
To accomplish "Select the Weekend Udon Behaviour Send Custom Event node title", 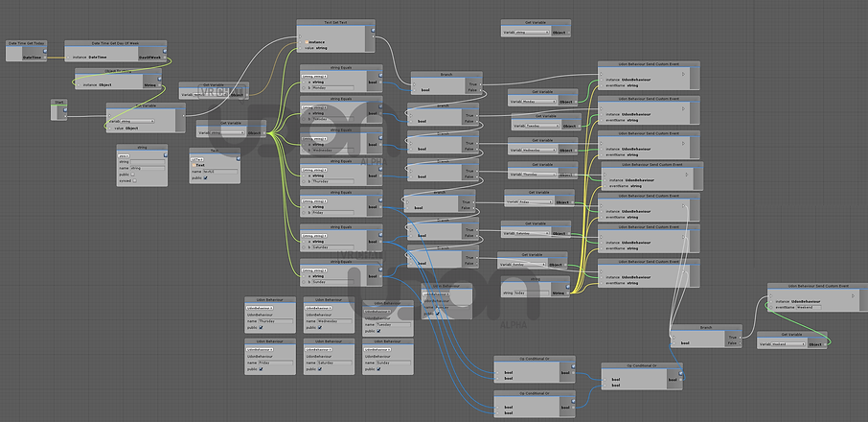I will [817, 286].
